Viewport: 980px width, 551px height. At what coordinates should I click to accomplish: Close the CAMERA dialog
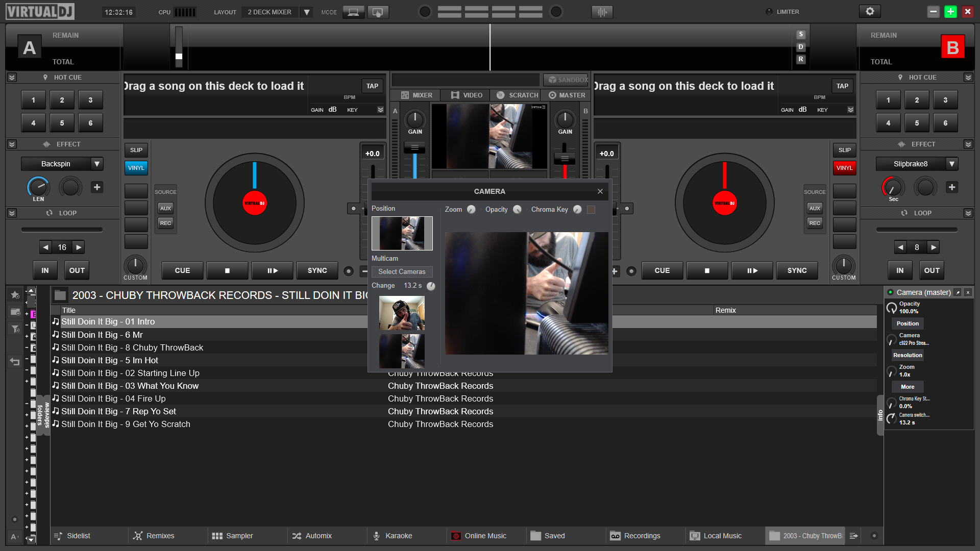(x=600, y=191)
